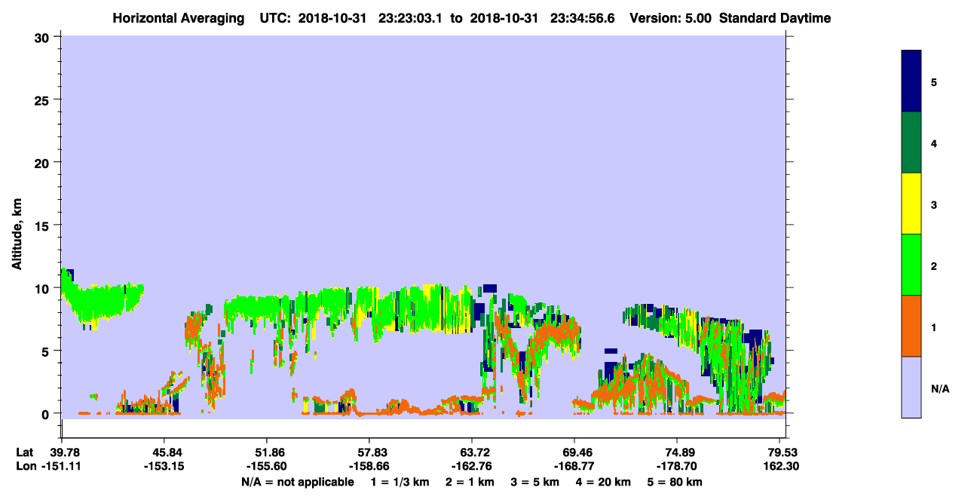Viewport: 980px width, 503px height.
Task: Click the yellow swatch labeled 3
Action: (x=911, y=204)
